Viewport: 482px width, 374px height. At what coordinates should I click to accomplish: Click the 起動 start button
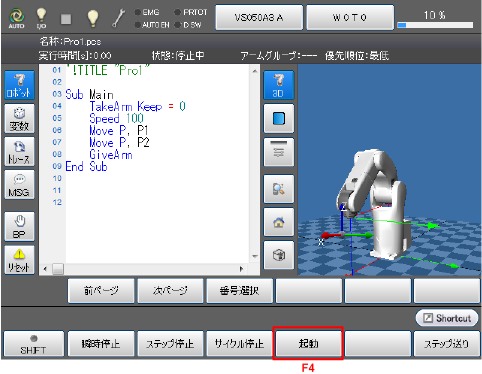(x=308, y=344)
